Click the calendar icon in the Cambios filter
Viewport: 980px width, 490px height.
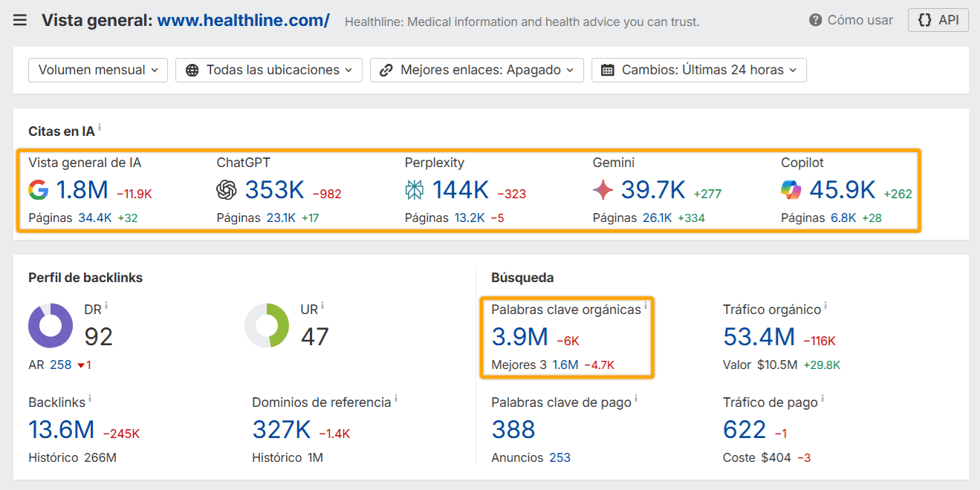tap(606, 70)
